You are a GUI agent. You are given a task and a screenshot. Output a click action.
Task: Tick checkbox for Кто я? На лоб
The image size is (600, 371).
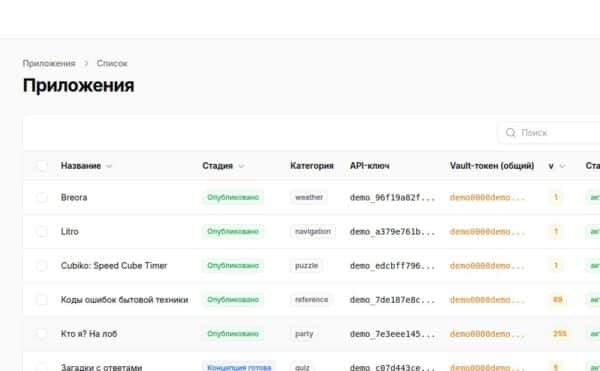point(42,334)
